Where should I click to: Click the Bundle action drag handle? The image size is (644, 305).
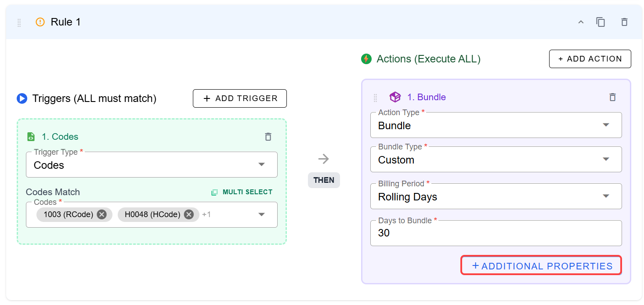point(375,98)
